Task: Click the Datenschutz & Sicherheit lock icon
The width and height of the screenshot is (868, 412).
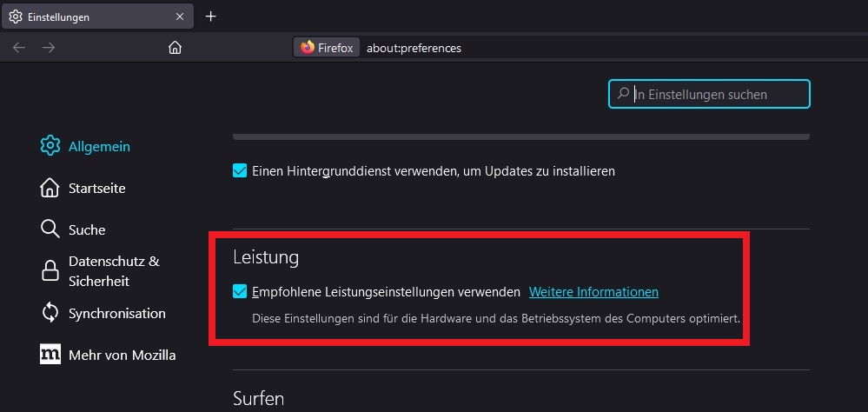Action: point(50,271)
